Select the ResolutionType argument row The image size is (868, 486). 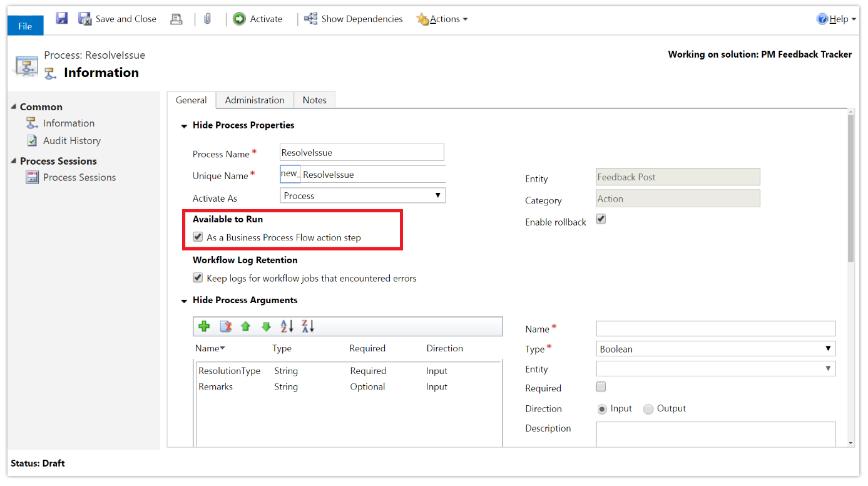point(349,371)
